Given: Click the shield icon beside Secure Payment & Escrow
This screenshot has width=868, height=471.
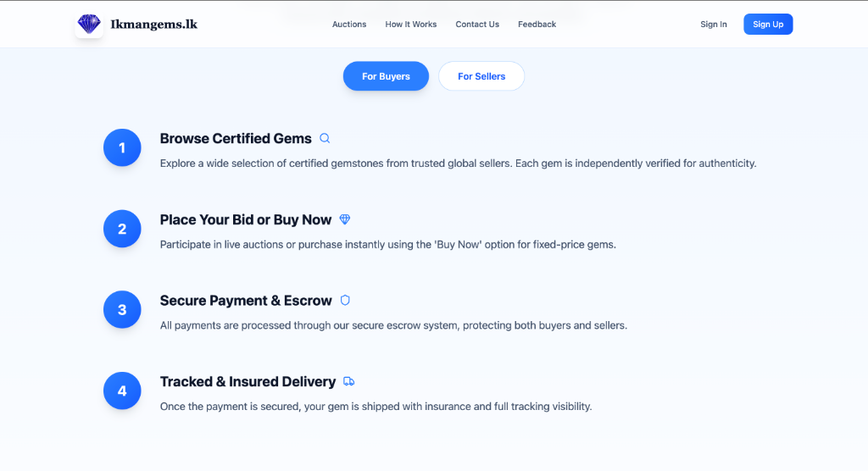Looking at the screenshot, I should pos(345,300).
